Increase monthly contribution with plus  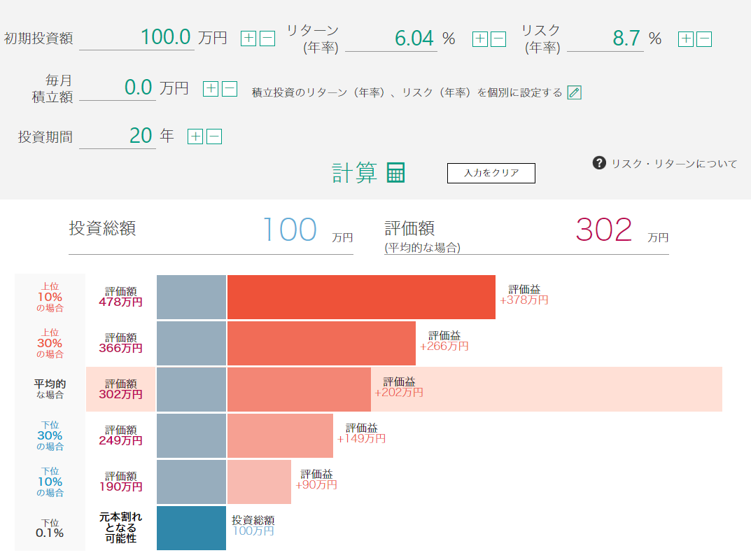211,89
